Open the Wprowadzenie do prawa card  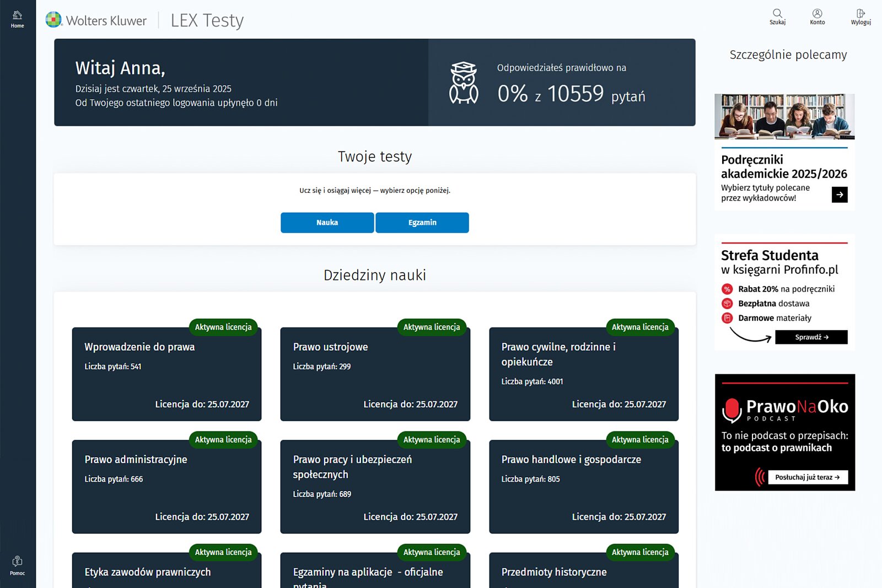[166, 375]
